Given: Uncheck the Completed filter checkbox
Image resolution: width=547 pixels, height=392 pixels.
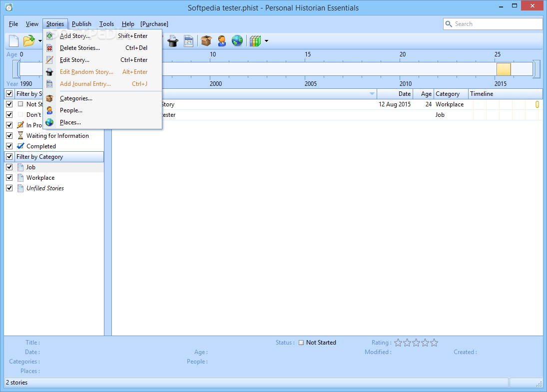Looking at the screenshot, I should coord(9,146).
